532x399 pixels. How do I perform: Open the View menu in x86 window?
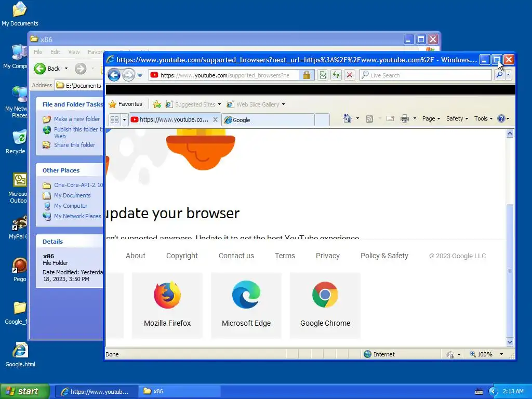coord(74,52)
